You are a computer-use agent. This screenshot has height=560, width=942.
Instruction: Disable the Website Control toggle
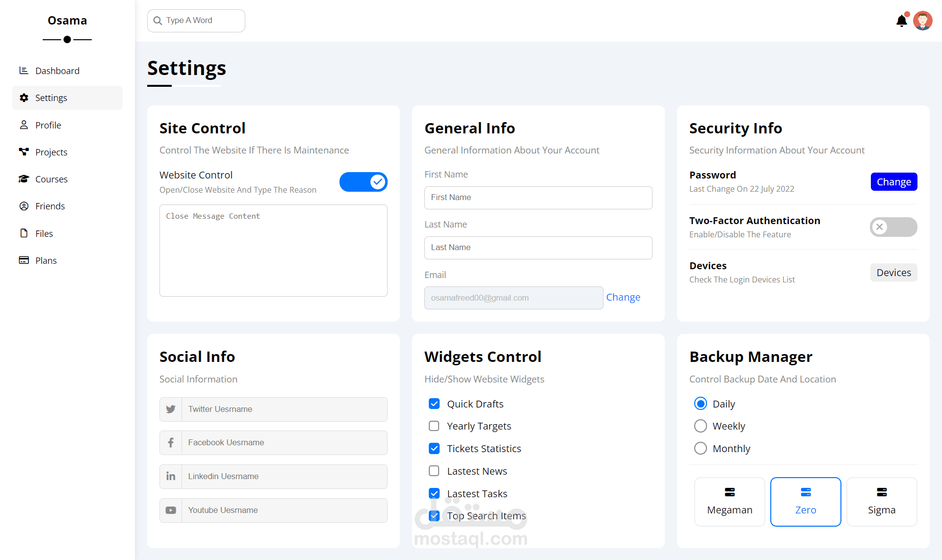(363, 182)
